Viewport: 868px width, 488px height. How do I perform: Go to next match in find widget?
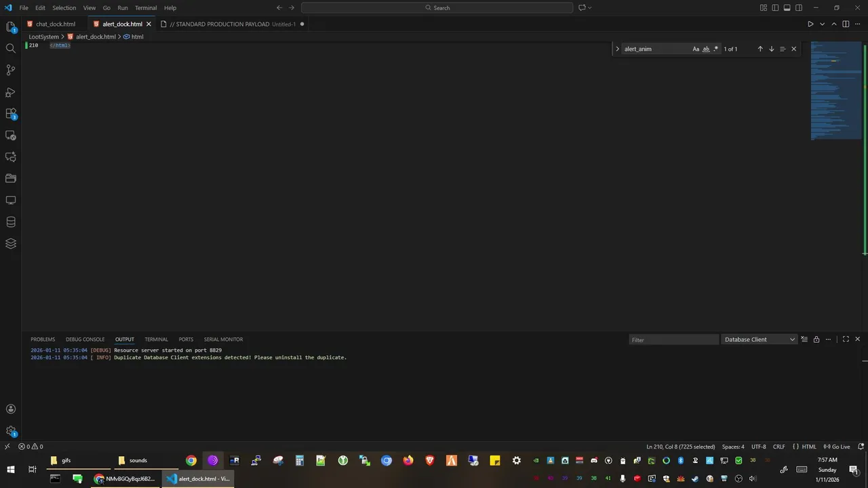pos(771,49)
